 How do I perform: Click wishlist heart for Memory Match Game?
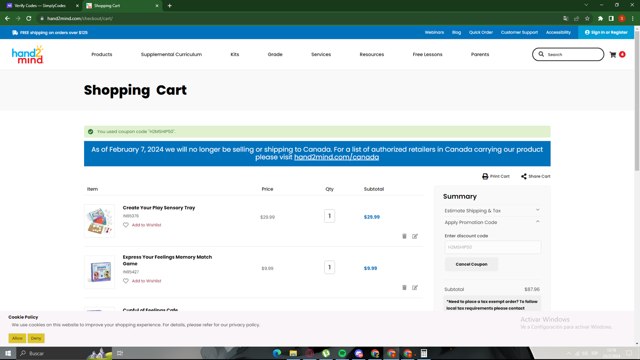[x=126, y=281]
